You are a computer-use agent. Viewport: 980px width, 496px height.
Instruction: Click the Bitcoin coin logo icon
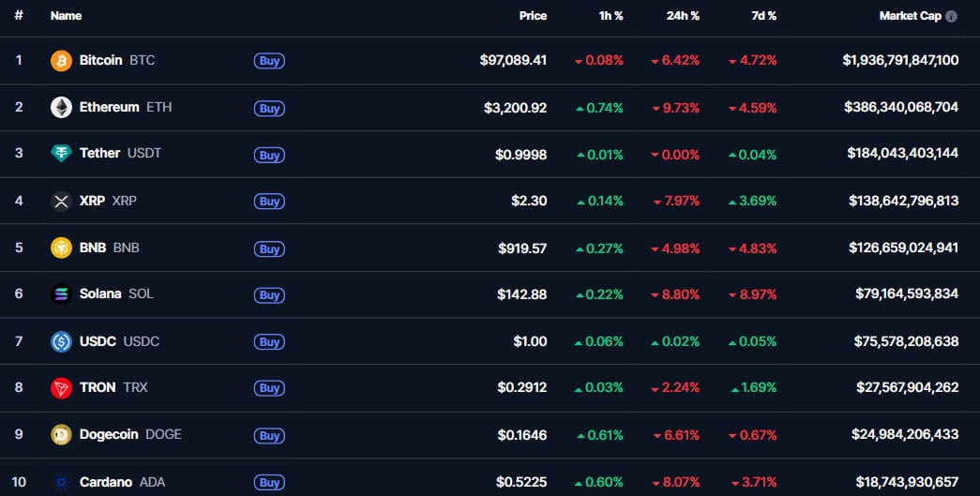pos(61,61)
